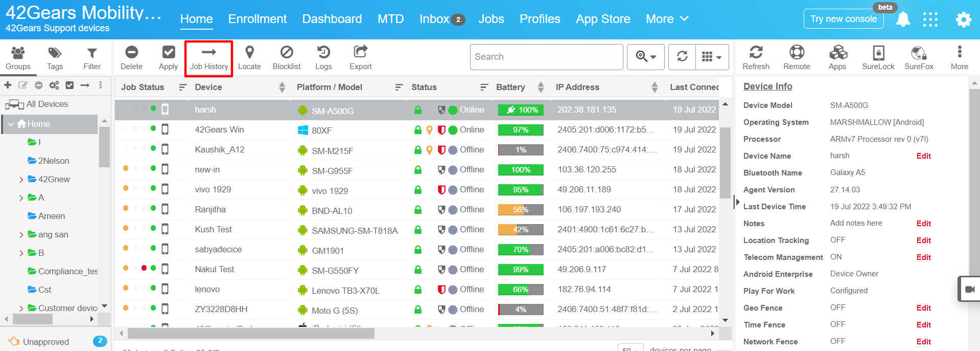Open Unapproved devices list
This screenshot has width=980, height=351.
click(45, 342)
